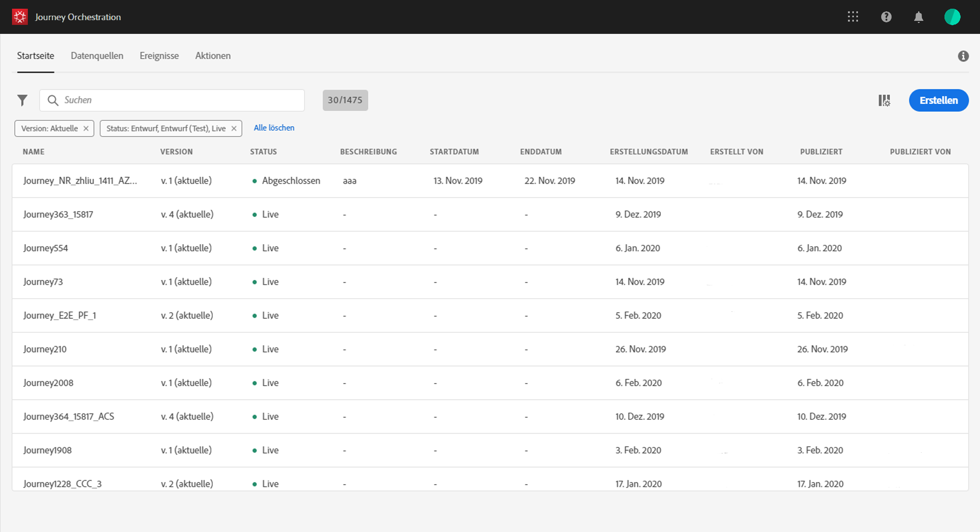Open the apps grid switcher
Image resolution: width=980 pixels, height=532 pixels.
tap(852, 17)
